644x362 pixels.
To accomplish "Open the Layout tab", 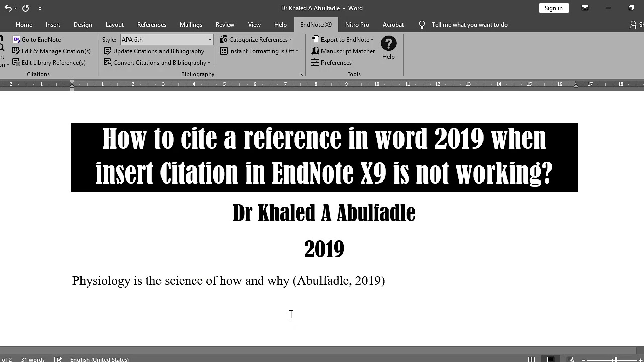I will pyautogui.click(x=114, y=24).
